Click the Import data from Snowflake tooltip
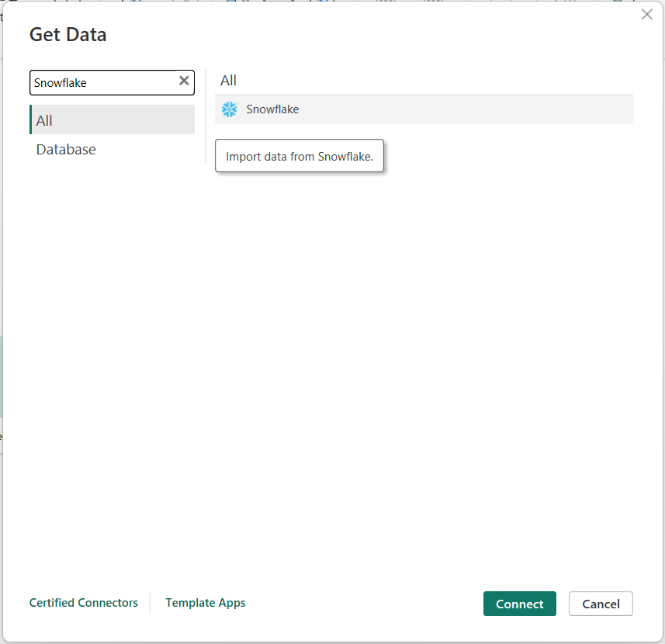The height and width of the screenshot is (644, 665). click(x=299, y=156)
